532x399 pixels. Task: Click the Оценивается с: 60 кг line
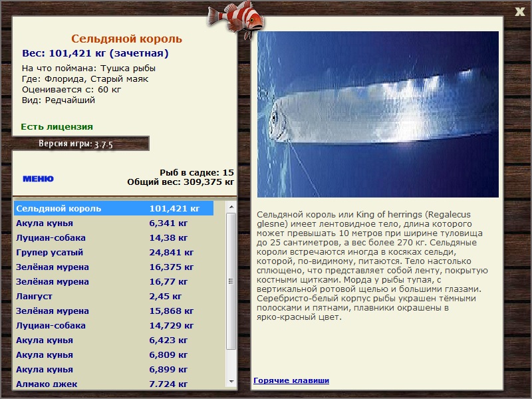pos(72,90)
